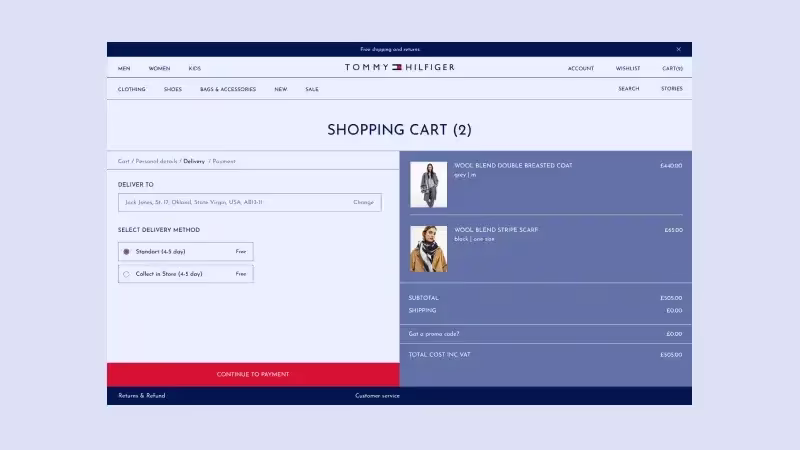This screenshot has width=800, height=450.
Task: Open the Wishlist
Action: 628,69
